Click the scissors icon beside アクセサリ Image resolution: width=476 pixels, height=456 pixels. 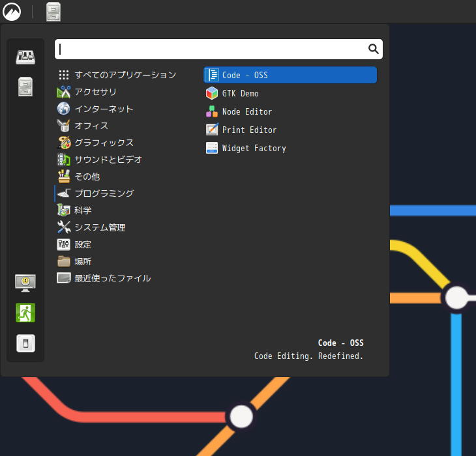click(x=64, y=92)
